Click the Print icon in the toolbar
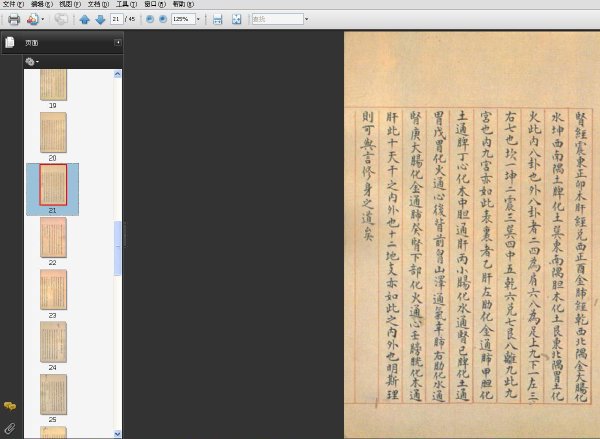600x439 pixels. tap(14, 19)
